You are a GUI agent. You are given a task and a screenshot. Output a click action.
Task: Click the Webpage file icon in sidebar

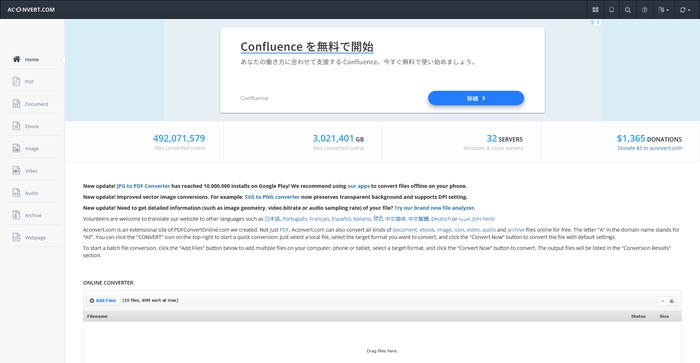[17, 237]
